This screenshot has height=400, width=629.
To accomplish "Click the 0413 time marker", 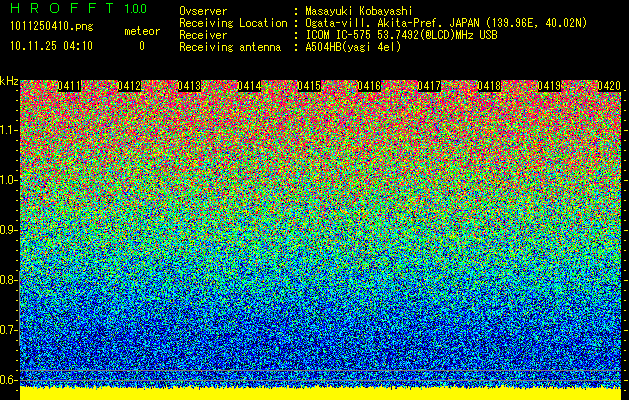I will tap(189, 86).
